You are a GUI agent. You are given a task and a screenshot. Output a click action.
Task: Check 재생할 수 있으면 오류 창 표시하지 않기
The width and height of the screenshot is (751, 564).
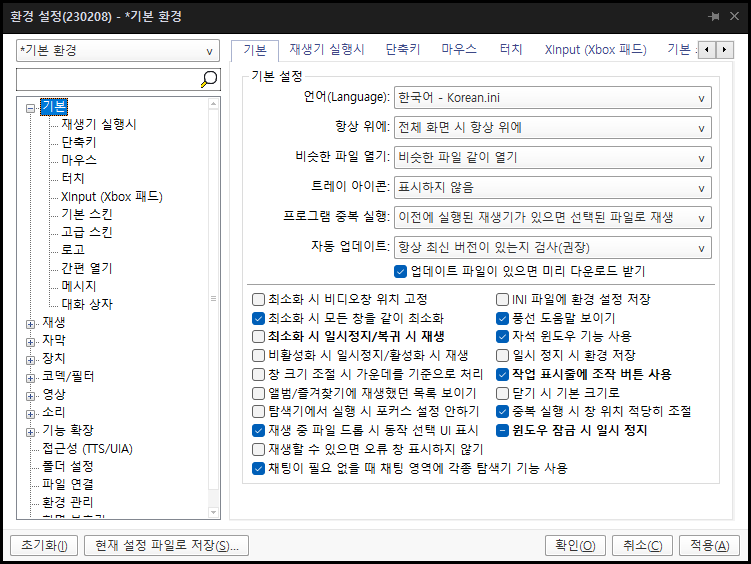point(258,449)
